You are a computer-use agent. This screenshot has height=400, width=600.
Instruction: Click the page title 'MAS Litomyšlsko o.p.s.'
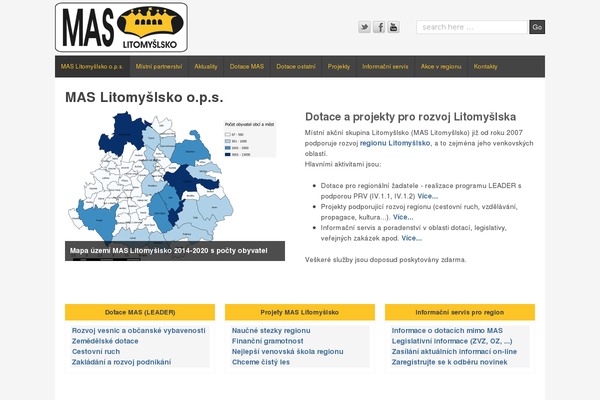[x=144, y=98]
